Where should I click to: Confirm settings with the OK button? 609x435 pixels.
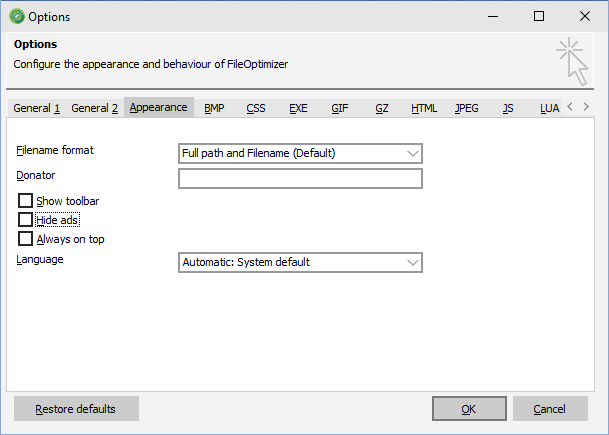[469, 409]
